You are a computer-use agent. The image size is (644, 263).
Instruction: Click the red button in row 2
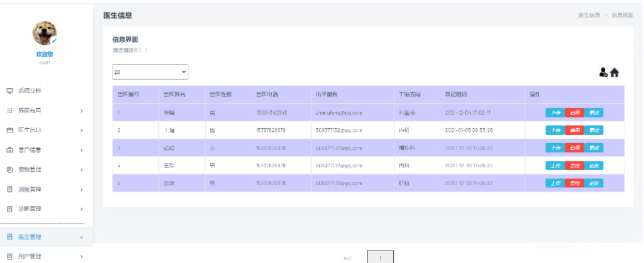575,130
